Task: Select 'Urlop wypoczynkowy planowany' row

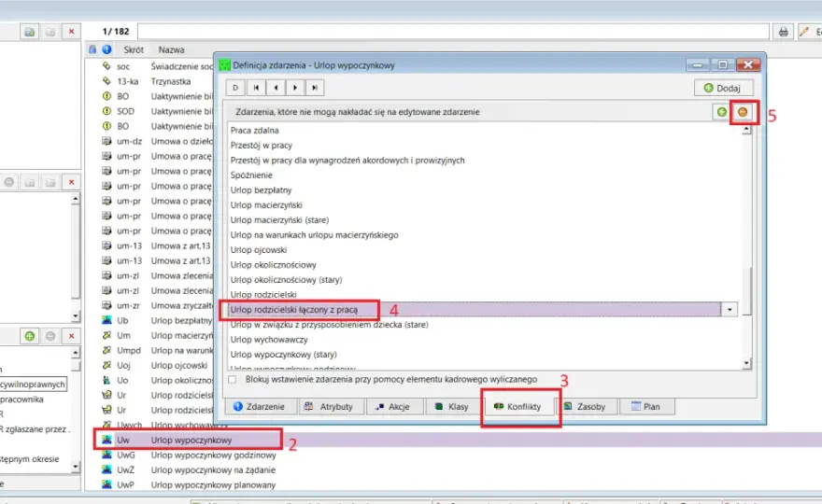Action: pos(213,485)
